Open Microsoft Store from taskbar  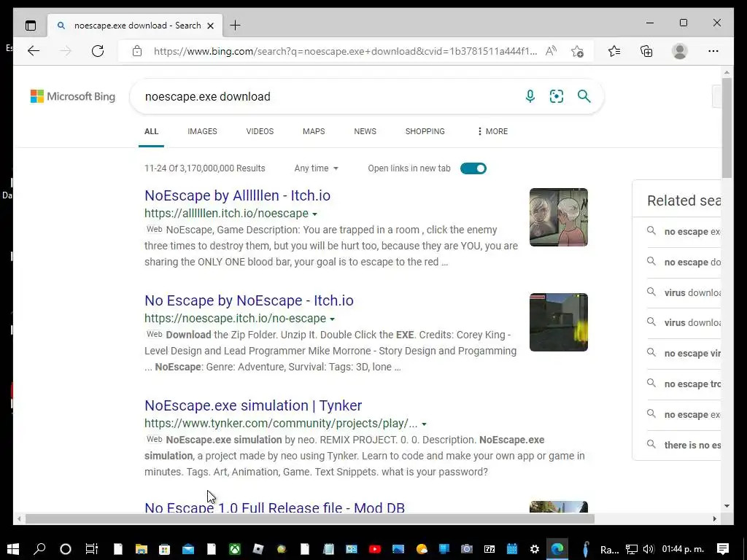click(x=164, y=549)
